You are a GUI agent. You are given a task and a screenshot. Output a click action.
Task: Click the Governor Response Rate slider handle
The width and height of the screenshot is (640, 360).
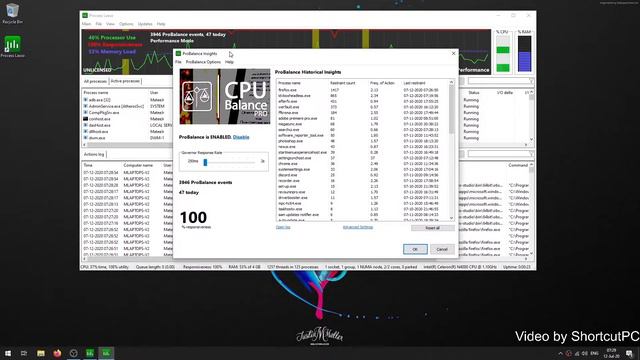click(205, 162)
